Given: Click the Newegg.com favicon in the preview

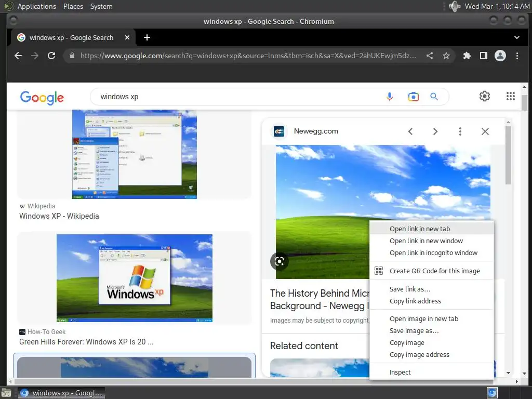Looking at the screenshot, I should [x=279, y=131].
